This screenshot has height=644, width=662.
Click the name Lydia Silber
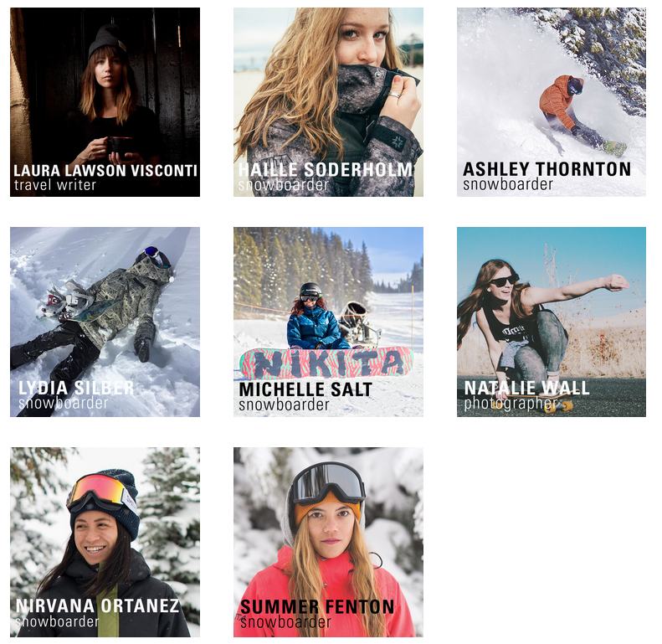pos(76,388)
